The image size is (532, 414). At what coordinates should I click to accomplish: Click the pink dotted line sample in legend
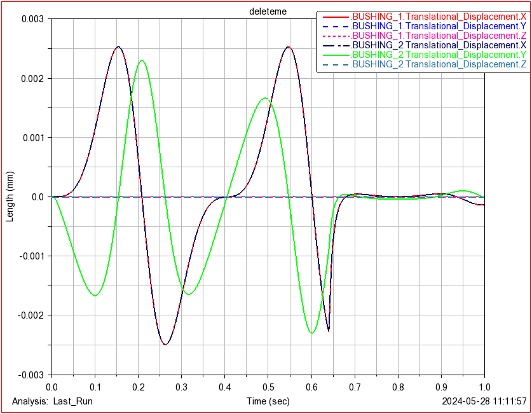pyautogui.click(x=334, y=36)
